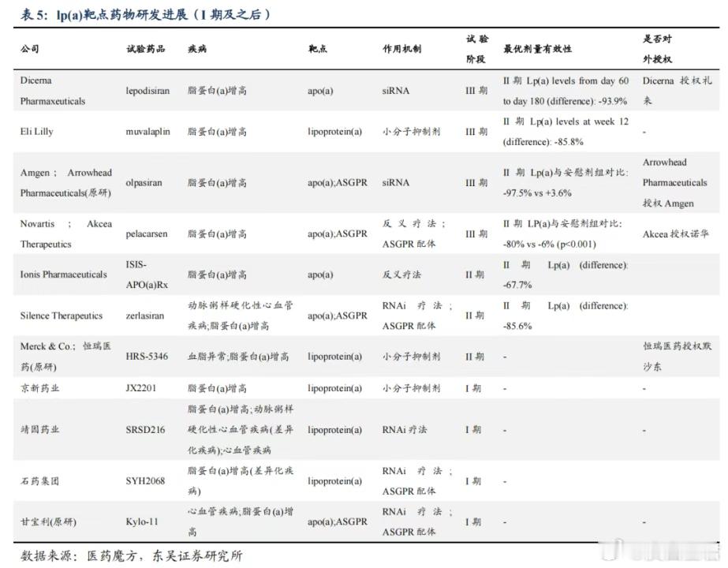Screen dimensions: 728x568
Task: Click the 'I 期' stage in SYH2068 row
Action: tap(473, 480)
